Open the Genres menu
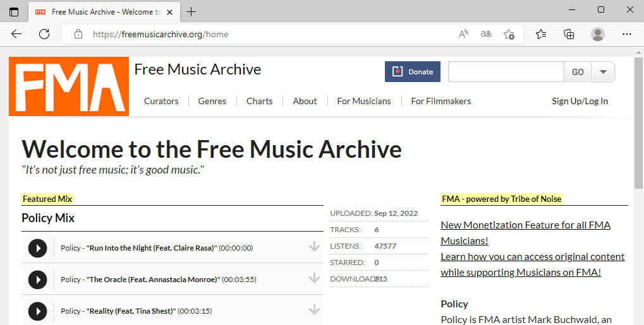Viewport: 644px width, 325px height. pyautogui.click(x=212, y=101)
